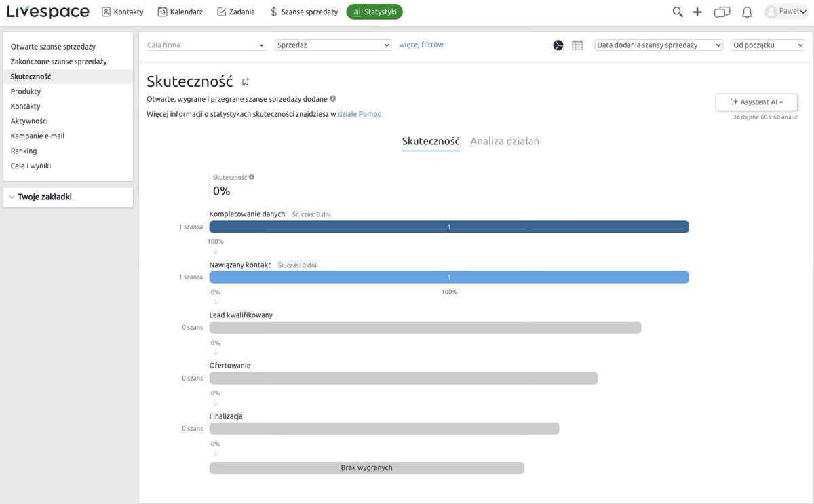The image size is (814, 504).
Task: Click Śr. czas badge next to Kompletowanie danych
Action: pos(311,214)
